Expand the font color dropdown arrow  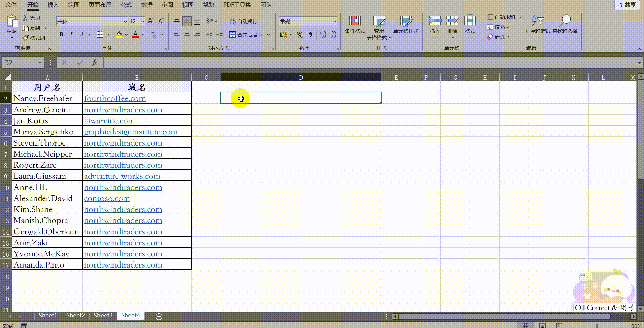pos(143,35)
